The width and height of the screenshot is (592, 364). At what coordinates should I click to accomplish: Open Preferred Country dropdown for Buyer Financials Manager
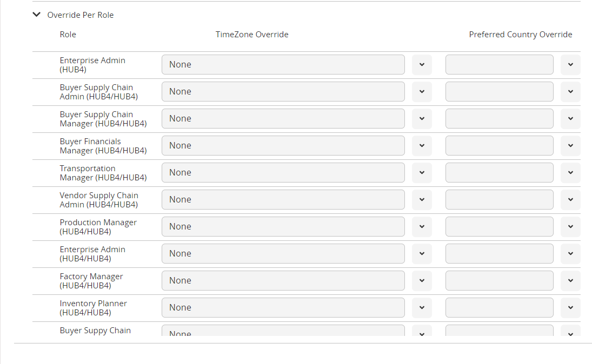click(x=570, y=146)
